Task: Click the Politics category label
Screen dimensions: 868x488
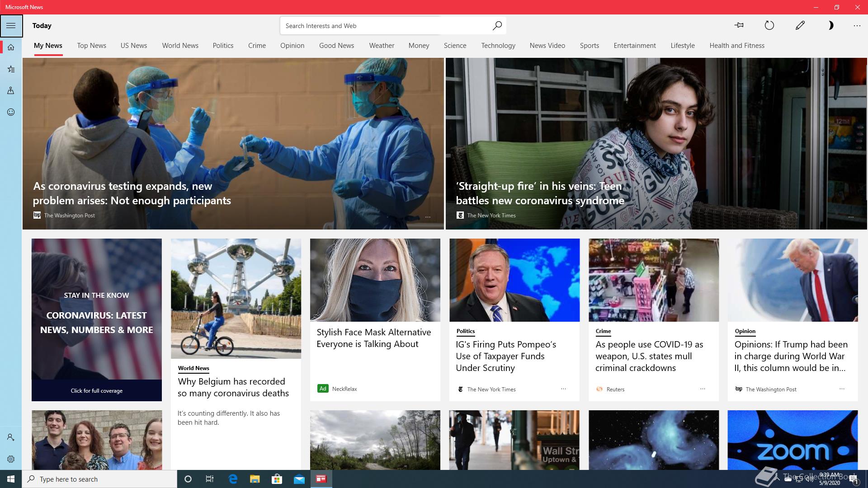Action: tap(466, 331)
